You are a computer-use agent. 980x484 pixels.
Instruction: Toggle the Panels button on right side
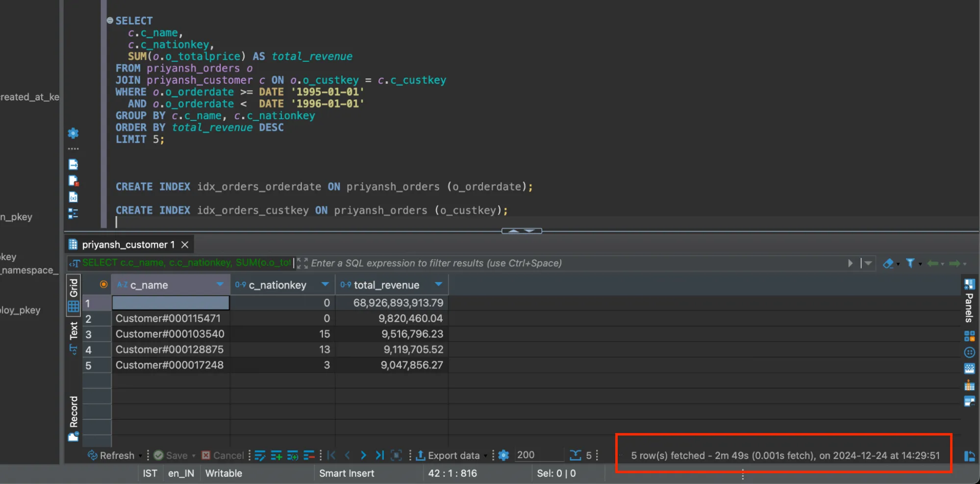[x=969, y=301]
